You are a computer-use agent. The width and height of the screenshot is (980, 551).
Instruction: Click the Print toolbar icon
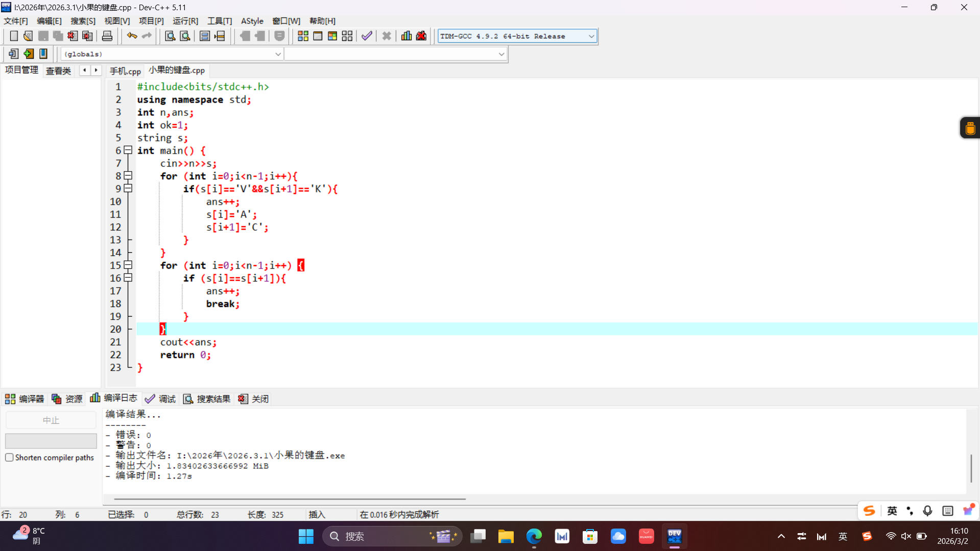pyautogui.click(x=107, y=36)
